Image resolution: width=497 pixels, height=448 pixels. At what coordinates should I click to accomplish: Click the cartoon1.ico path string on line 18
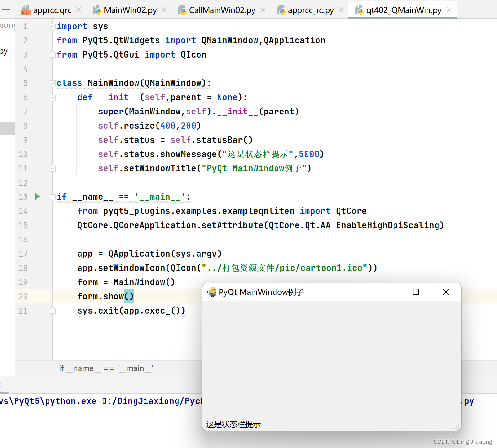pyautogui.click(x=285, y=268)
